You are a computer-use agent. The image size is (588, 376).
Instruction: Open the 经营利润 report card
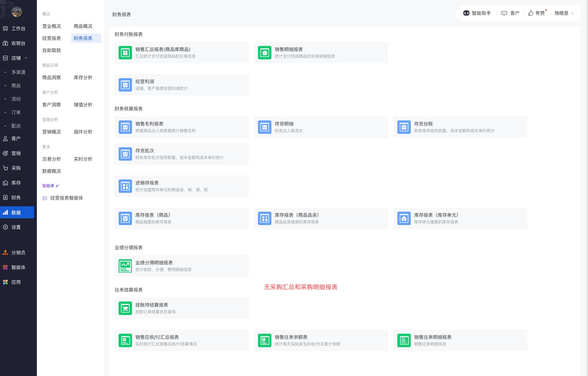181,85
